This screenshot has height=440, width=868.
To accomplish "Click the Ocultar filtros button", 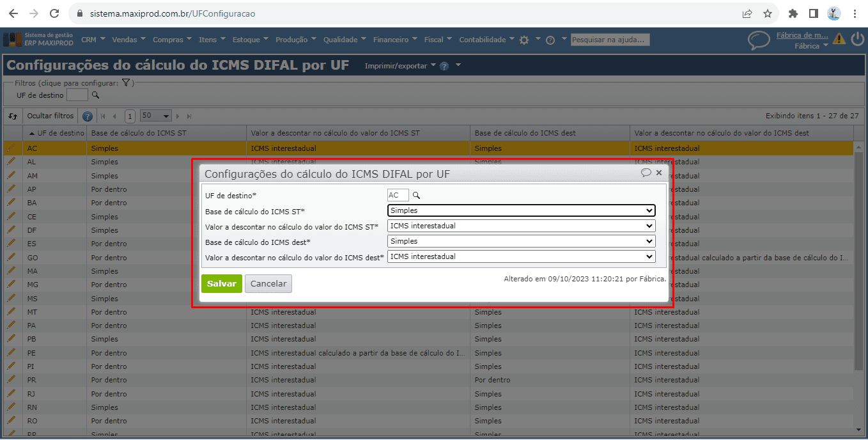I will [x=50, y=116].
